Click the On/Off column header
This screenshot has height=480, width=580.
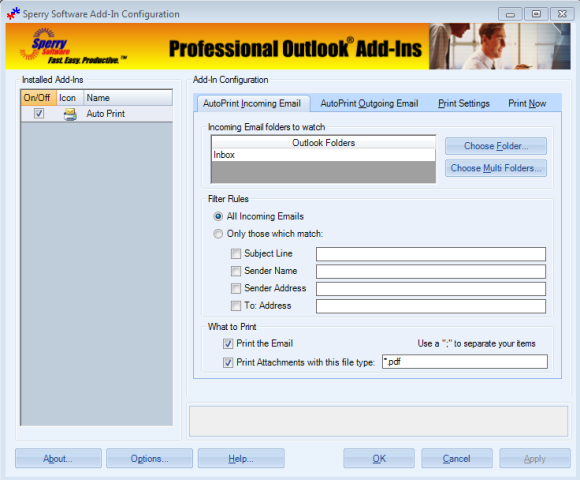[38, 98]
